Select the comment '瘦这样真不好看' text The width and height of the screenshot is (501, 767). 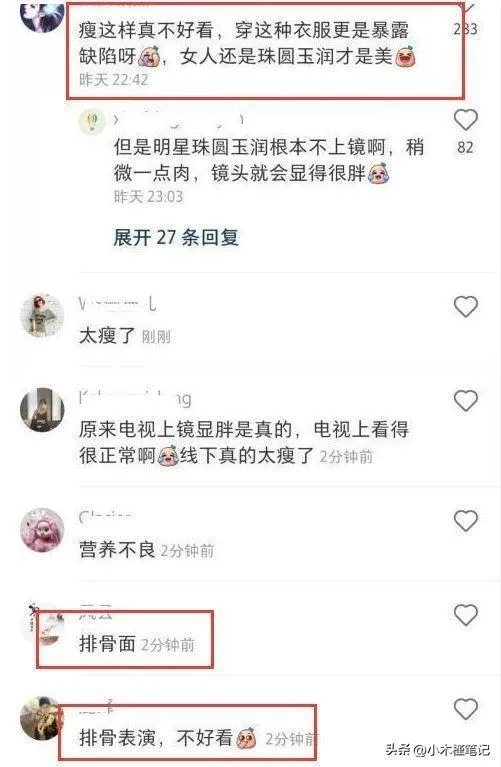coord(247,44)
